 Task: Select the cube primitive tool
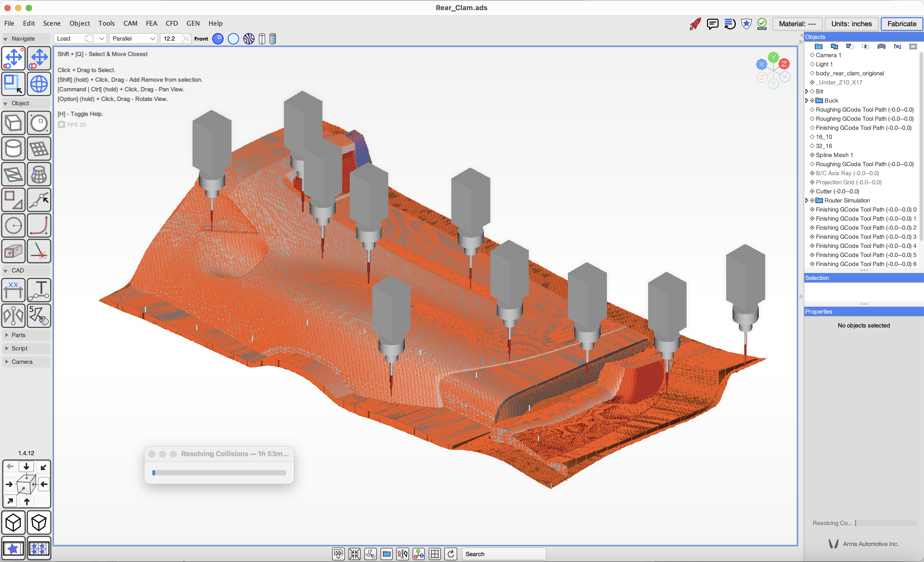coord(13,123)
